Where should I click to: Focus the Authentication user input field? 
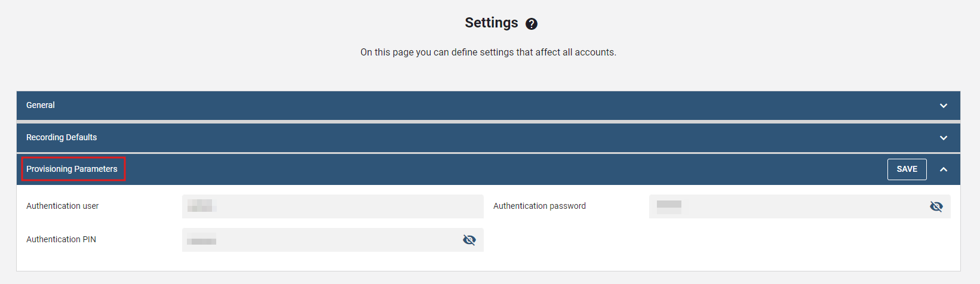[346, 206]
